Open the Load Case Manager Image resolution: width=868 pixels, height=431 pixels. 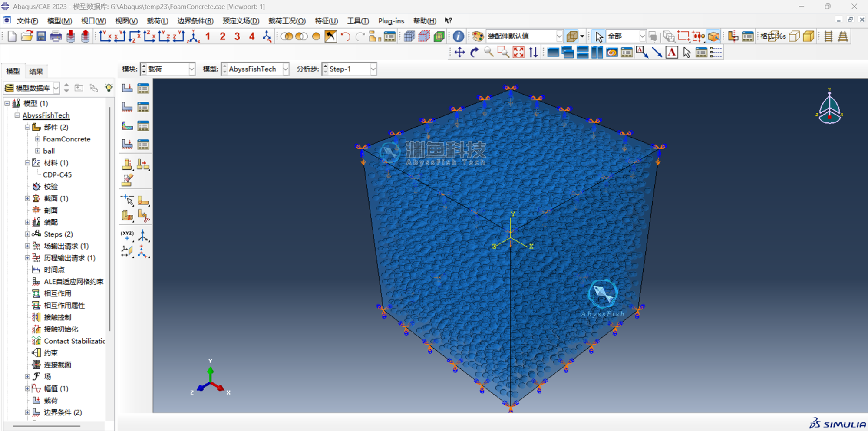click(143, 144)
